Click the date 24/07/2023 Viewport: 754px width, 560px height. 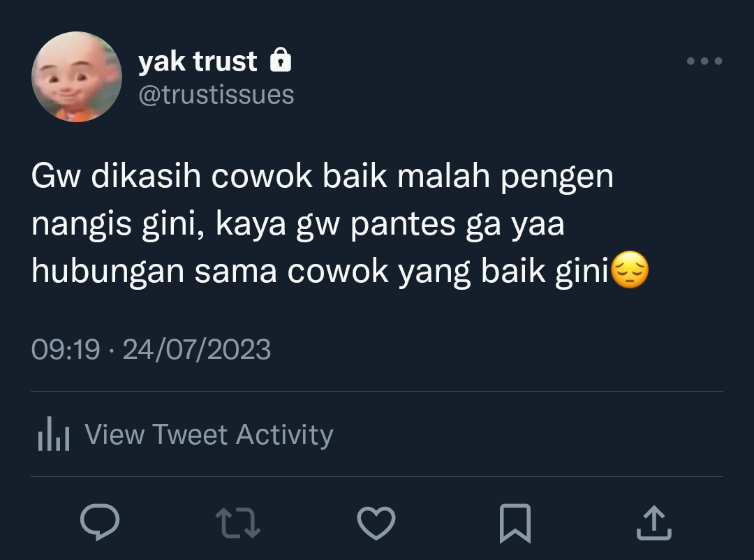(197, 349)
